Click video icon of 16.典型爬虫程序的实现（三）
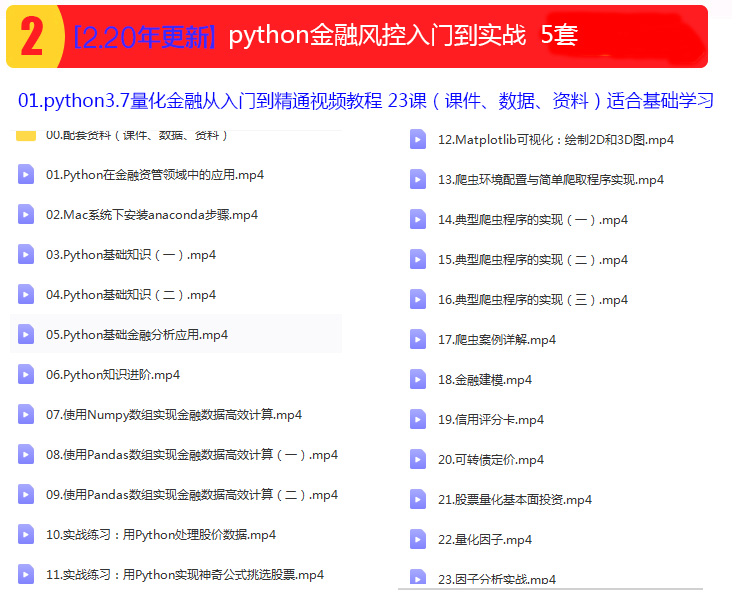 pos(418,299)
